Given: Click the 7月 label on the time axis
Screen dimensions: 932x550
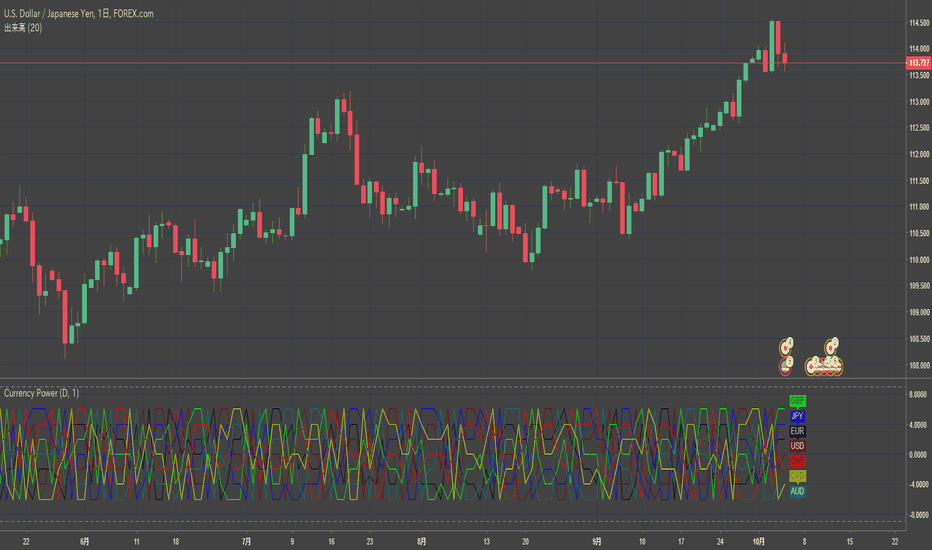Looking at the screenshot, I should tap(246, 542).
